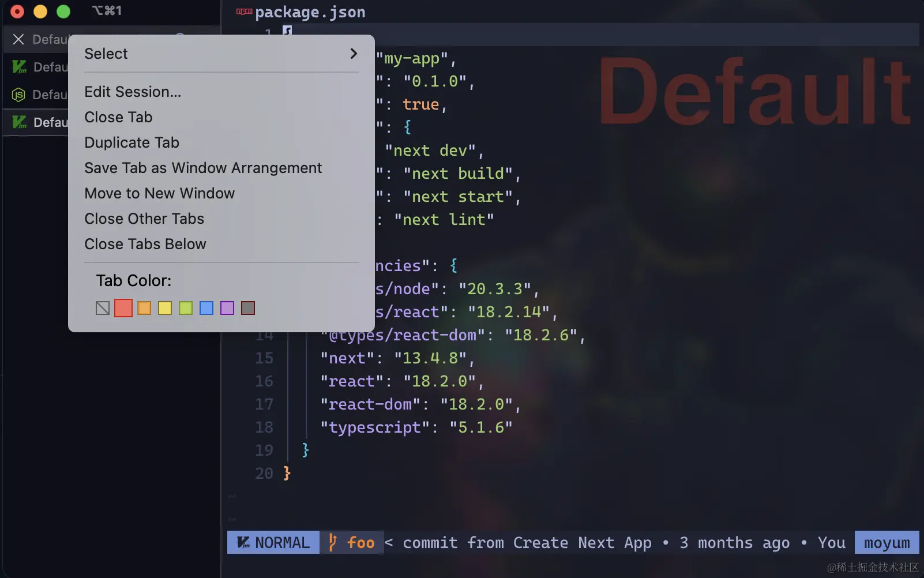This screenshot has height=578, width=924.
Task: Click the "20.3.3" version string
Action: point(495,289)
